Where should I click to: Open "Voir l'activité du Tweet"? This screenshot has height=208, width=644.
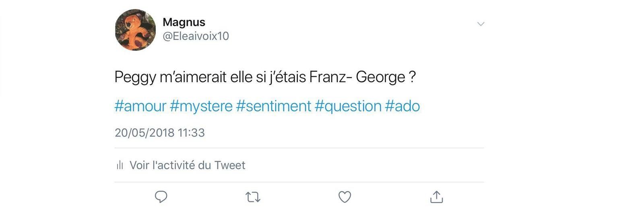point(187,165)
